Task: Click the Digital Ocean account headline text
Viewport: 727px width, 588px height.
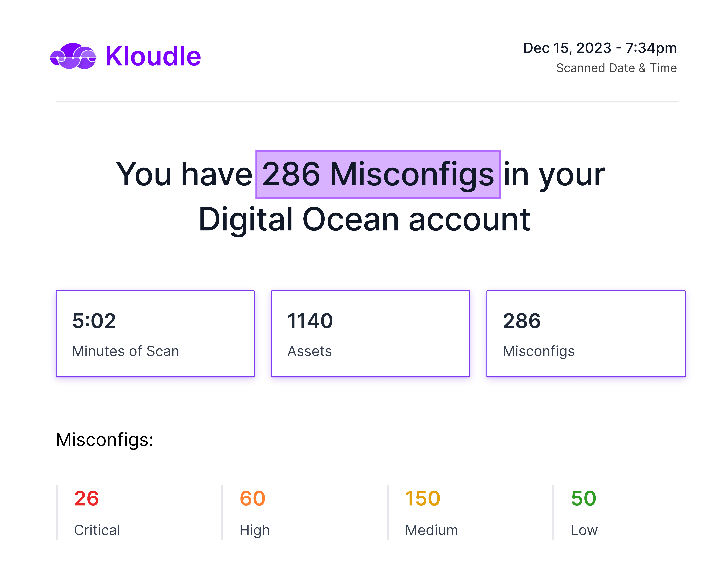Action: (x=364, y=219)
